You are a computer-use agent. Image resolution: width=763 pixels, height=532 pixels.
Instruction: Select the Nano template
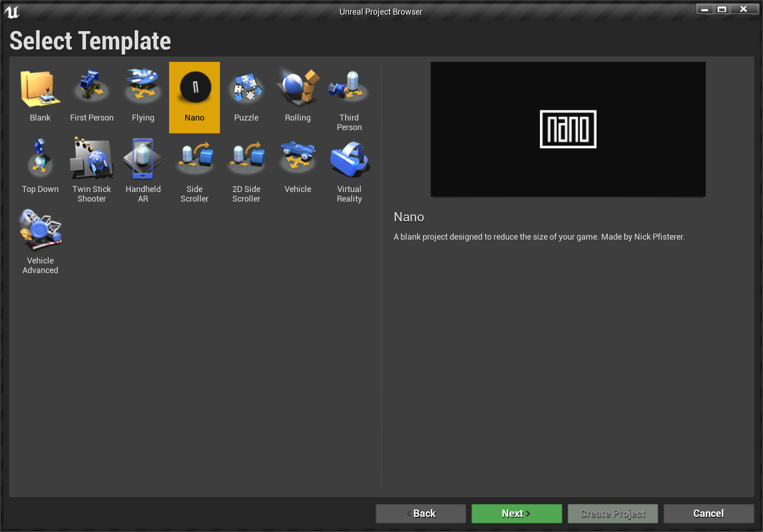pyautogui.click(x=194, y=98)
